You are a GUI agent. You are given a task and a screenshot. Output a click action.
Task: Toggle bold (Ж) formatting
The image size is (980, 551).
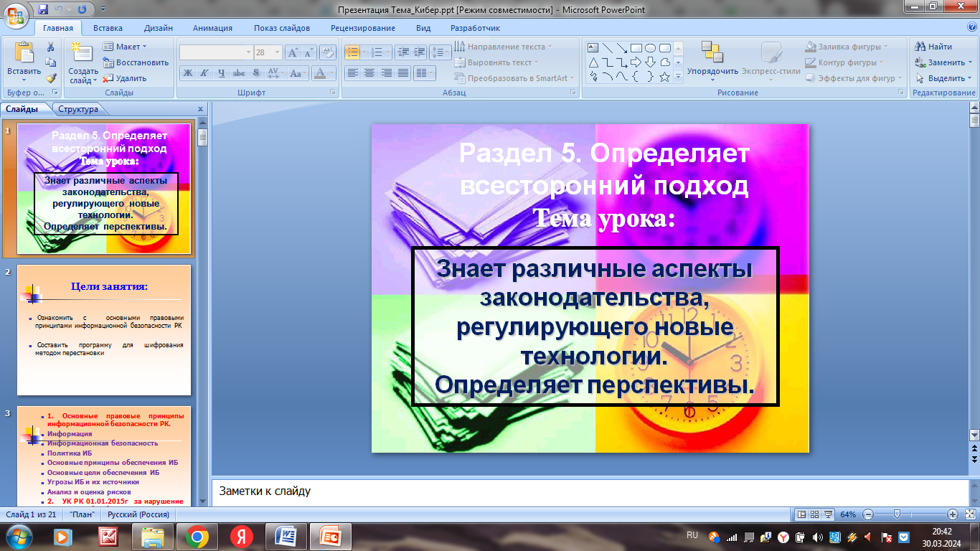click(187, 73)
